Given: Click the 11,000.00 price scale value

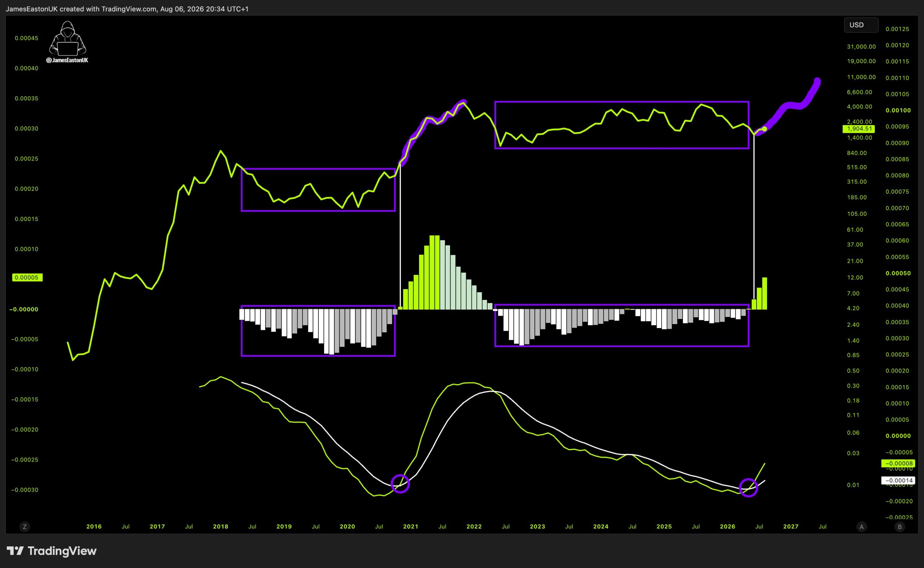Looking at the screenshot, I should tap(861, 77).
